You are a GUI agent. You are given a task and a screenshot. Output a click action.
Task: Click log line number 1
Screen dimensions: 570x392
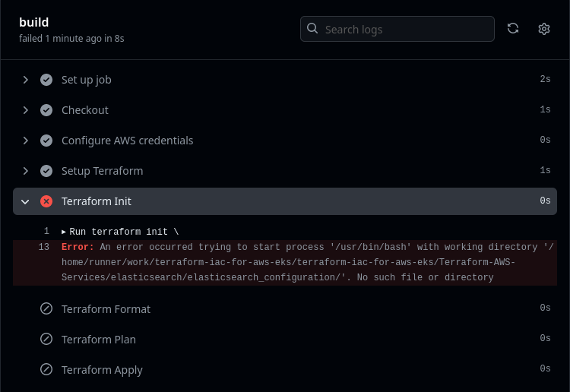tap(46, 232)
